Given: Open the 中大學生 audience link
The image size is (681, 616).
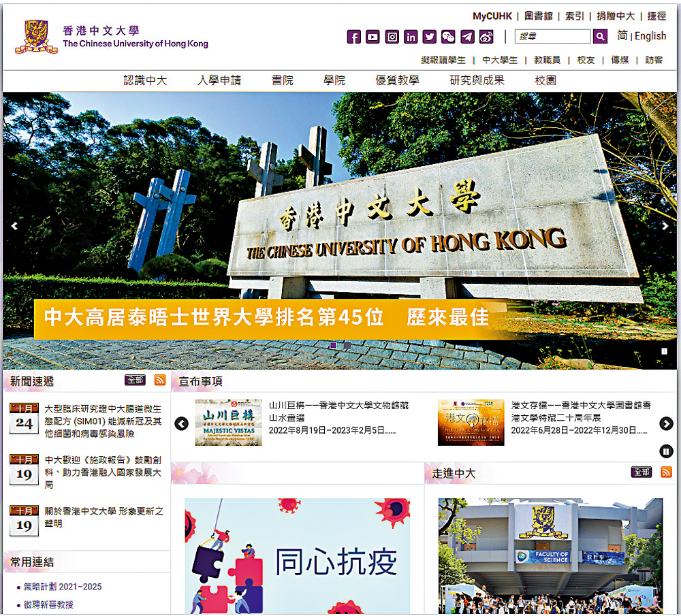Looking at the screenshot, I should [x=500, y=60].
